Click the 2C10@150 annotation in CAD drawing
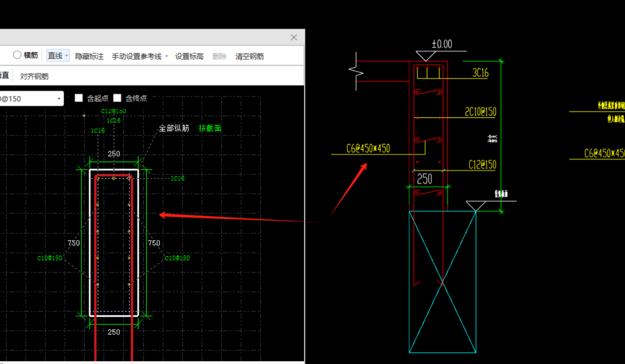Image resolution: width=625 pixels, height=364 pixels. coord(480,112)
